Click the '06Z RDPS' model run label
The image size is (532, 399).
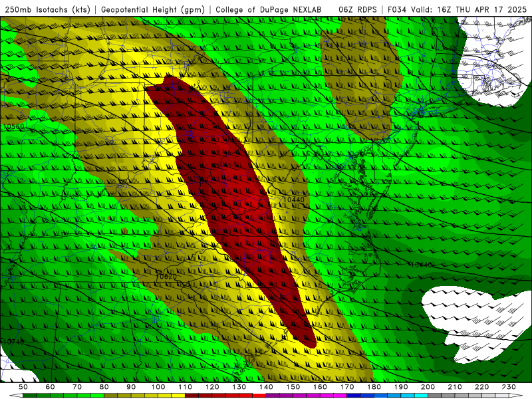click(357, 9)
